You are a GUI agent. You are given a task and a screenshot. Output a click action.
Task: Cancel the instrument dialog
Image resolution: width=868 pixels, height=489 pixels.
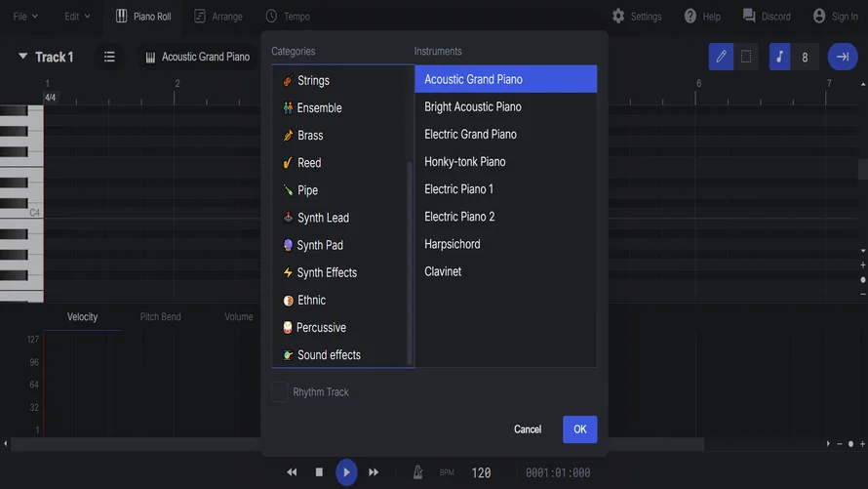click(x=528, y=429)
